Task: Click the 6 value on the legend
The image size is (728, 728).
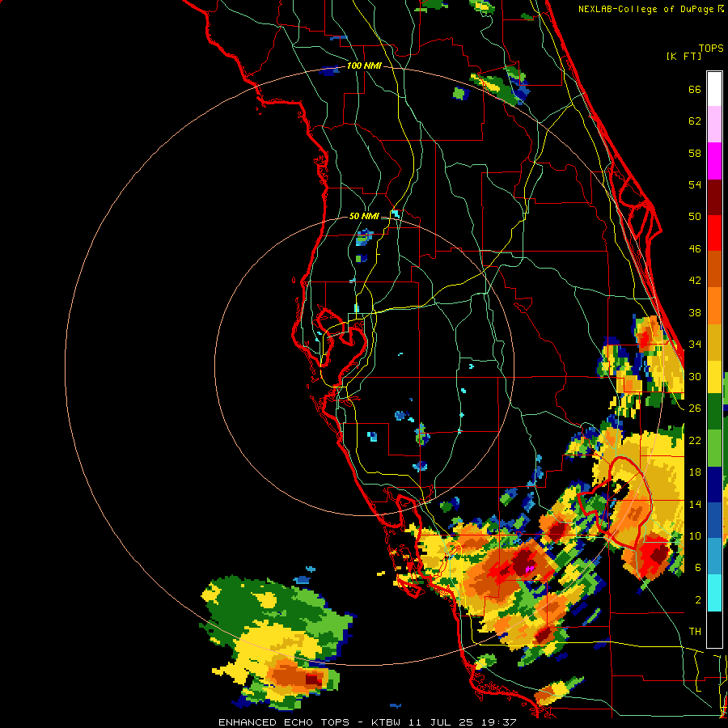Action: pos(697,568)
